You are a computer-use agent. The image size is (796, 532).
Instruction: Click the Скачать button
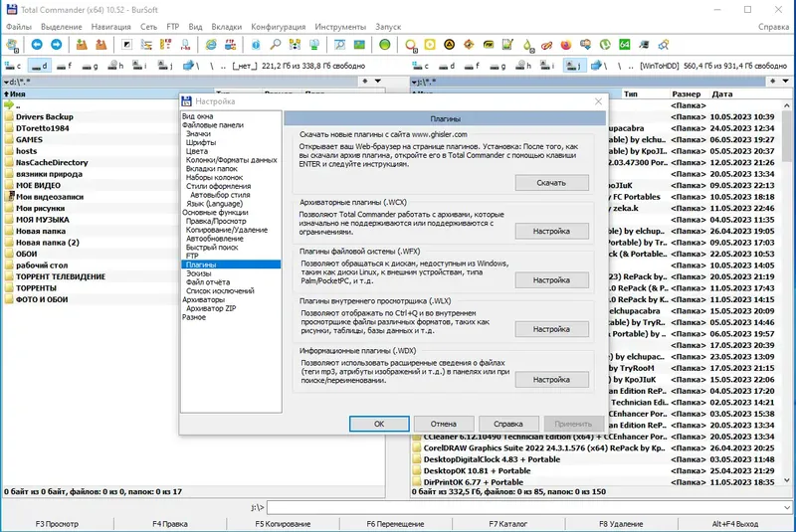551,183
